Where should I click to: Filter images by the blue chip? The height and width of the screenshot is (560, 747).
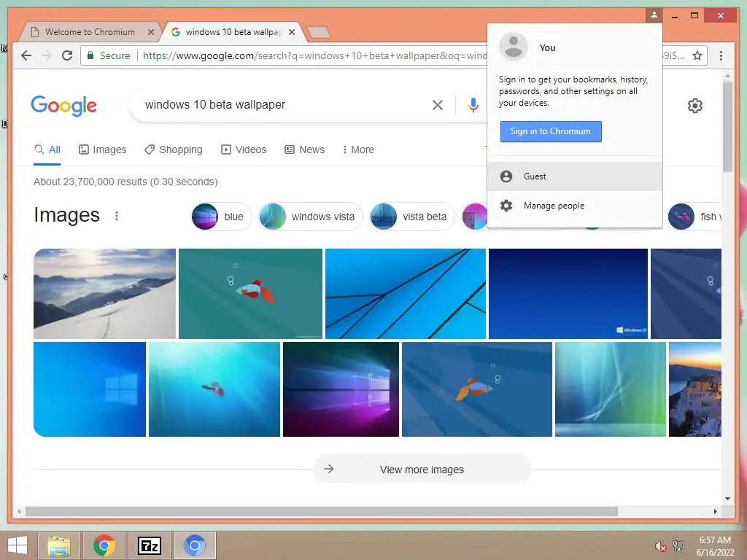[221, 217]
